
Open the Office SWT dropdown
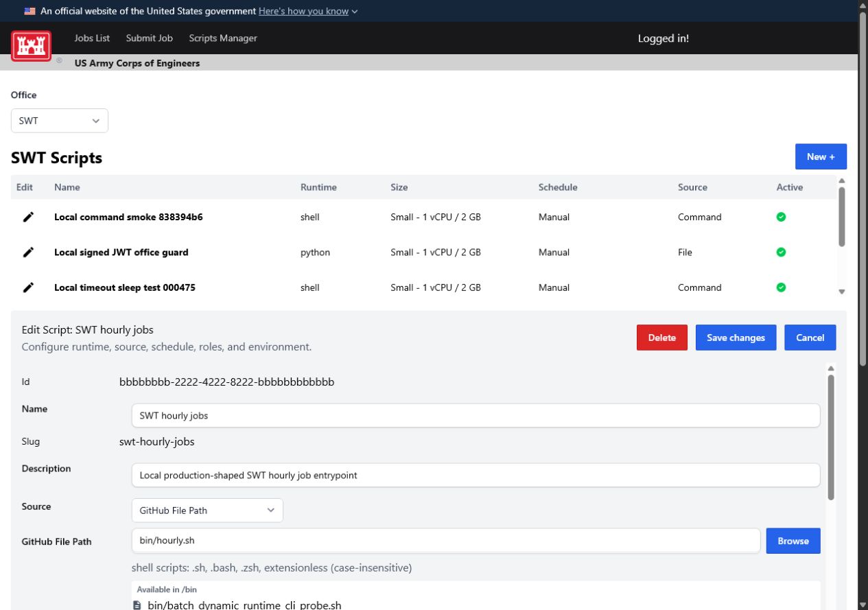(x=60, y=121)
